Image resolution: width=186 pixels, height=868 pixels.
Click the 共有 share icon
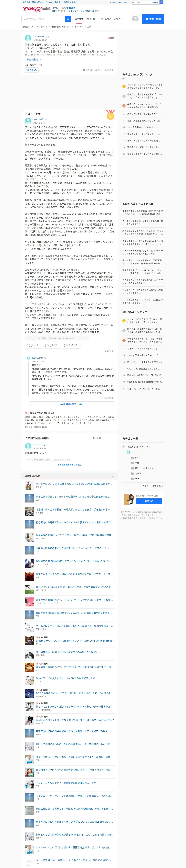tap(98, 70)
